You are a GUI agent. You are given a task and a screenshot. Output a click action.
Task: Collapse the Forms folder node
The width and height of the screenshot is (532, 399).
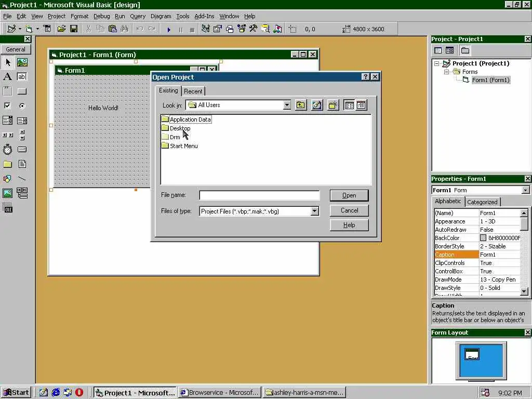447,72
